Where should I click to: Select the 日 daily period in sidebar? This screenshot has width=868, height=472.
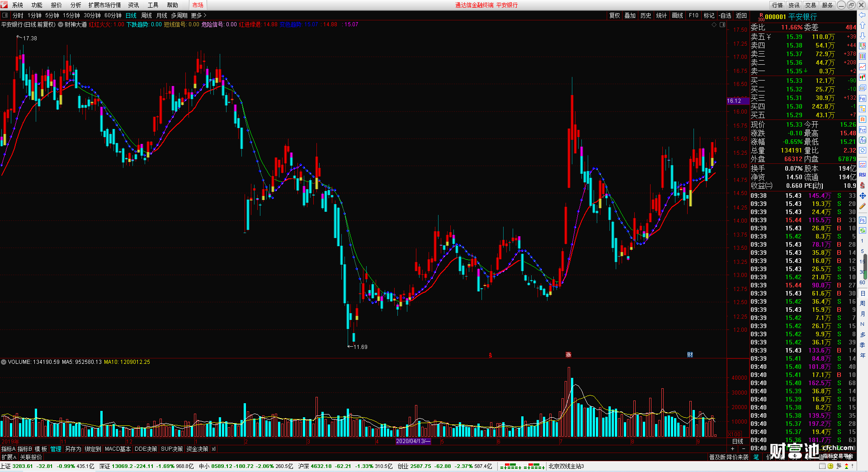(863, 293)
